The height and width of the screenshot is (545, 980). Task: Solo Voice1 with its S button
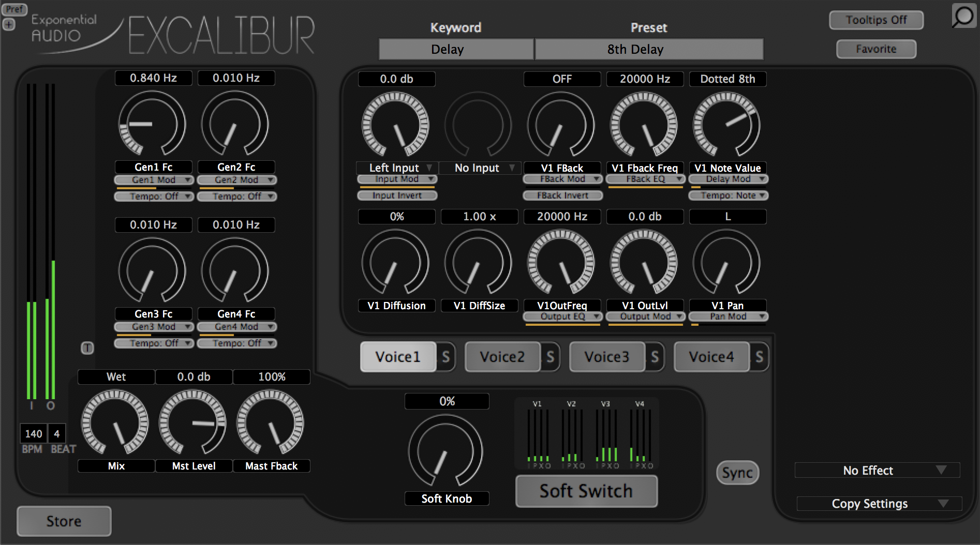coord(446,357)
